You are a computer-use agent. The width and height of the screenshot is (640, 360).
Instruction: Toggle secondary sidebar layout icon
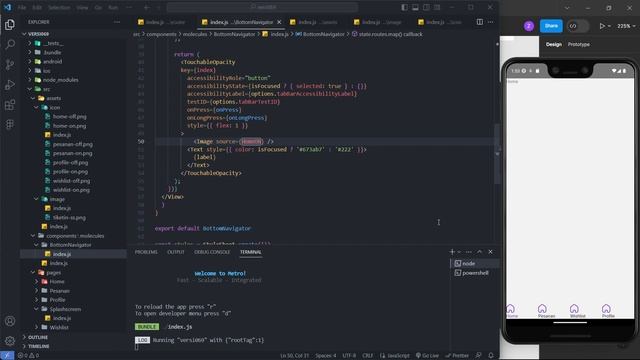click(x=426, y=7)
